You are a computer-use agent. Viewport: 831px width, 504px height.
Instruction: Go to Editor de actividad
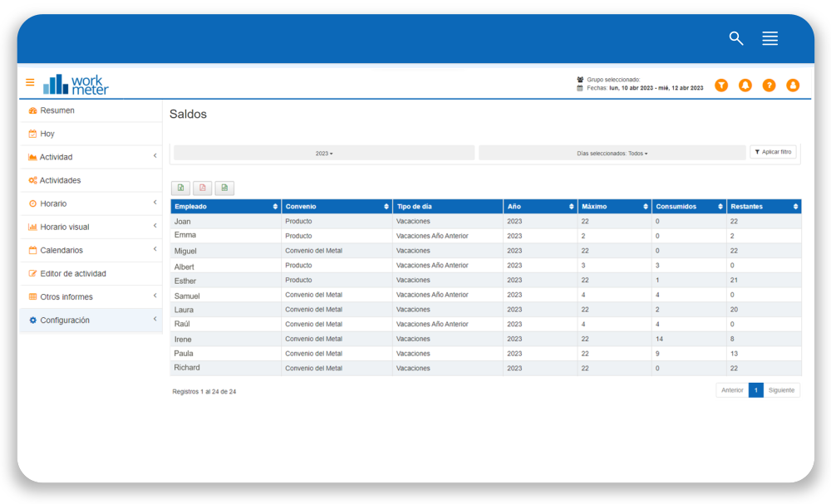point(73,274)
